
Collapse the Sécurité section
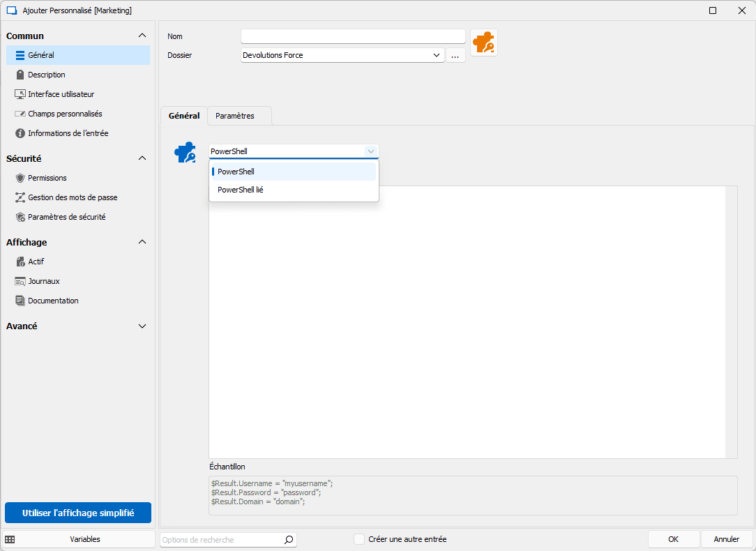[142, 158]
